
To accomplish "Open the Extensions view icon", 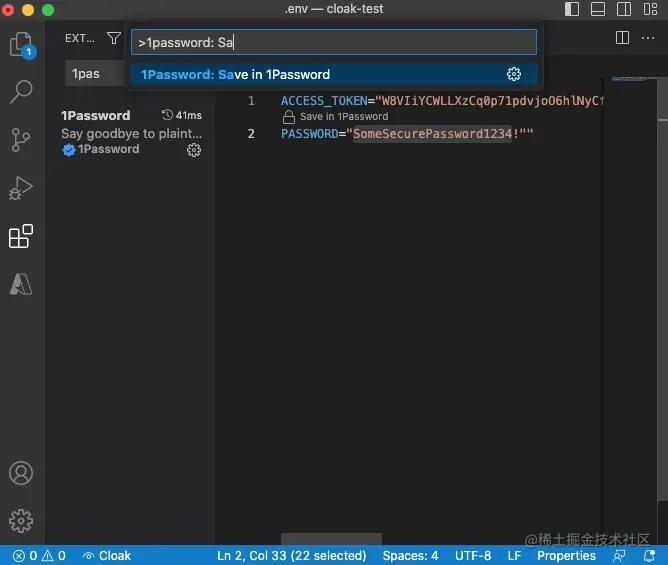I will (21, 236).
